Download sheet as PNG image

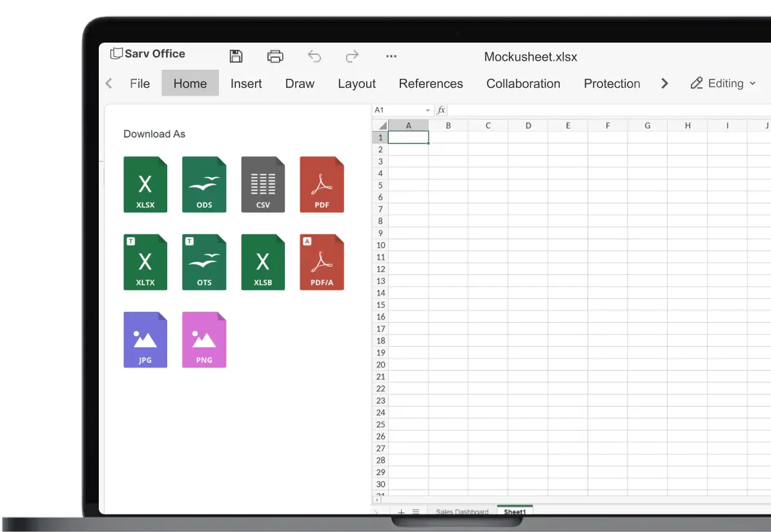pos(204,340)
